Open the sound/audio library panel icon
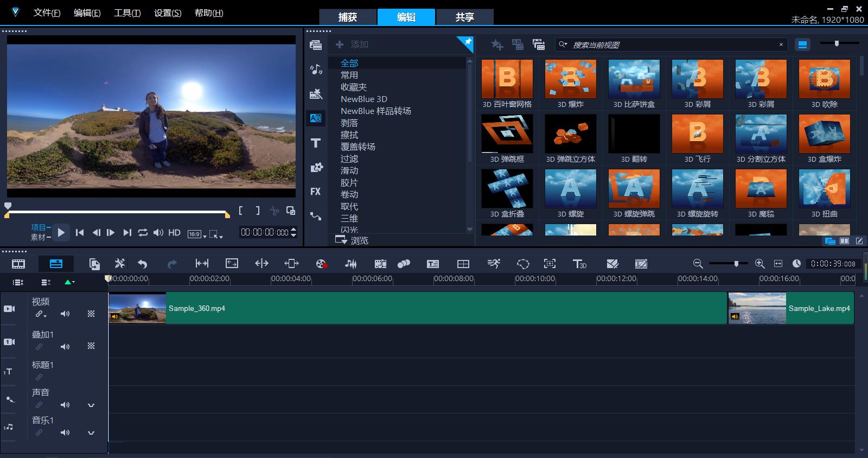This screenshot has height=458, width=868. (316, 69)
